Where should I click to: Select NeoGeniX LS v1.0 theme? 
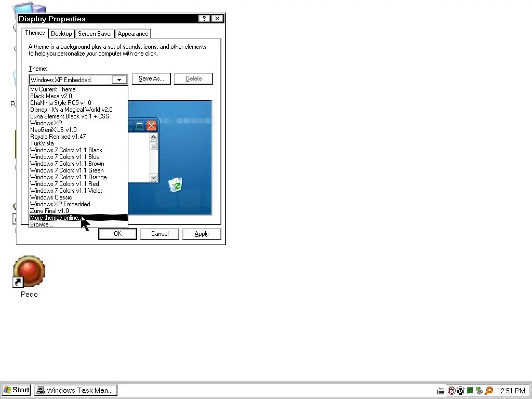[78, 130]
